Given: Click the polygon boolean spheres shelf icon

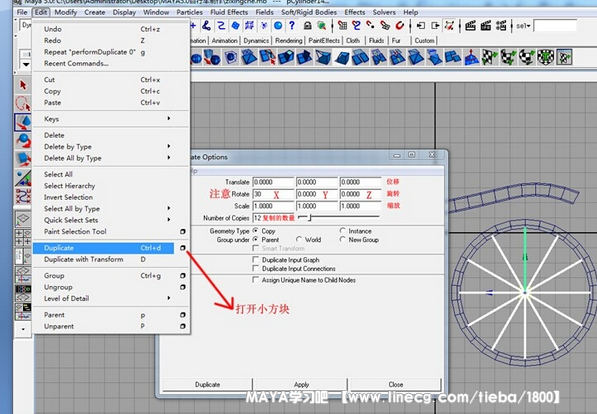Looking at the screenshot, I should (x=212, y=57).
